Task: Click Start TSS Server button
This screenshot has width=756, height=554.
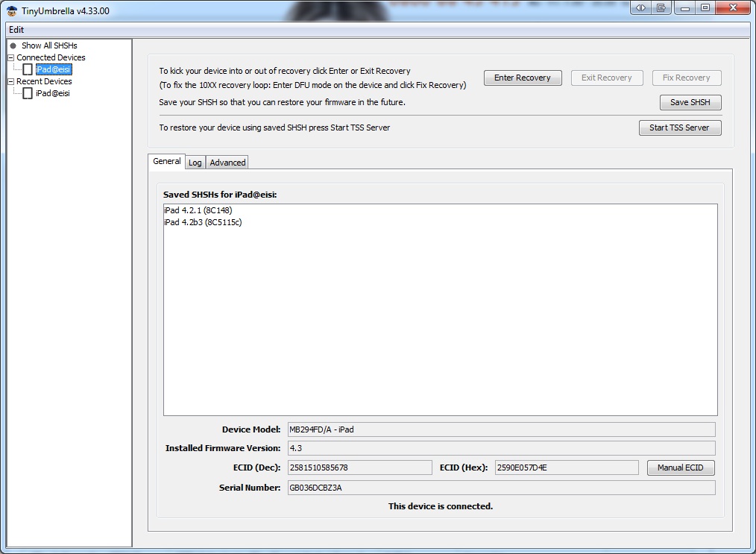Action: pos(680,128)
